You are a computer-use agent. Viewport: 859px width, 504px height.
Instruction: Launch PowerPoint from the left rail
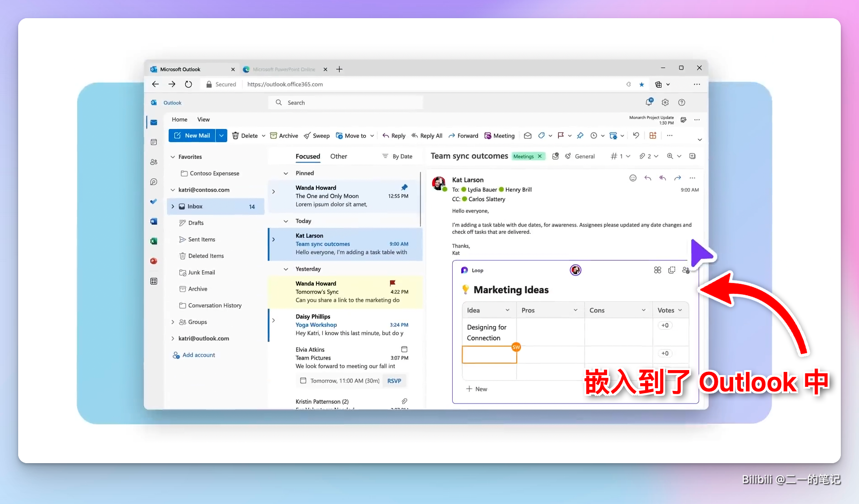(x=154, y=261)
